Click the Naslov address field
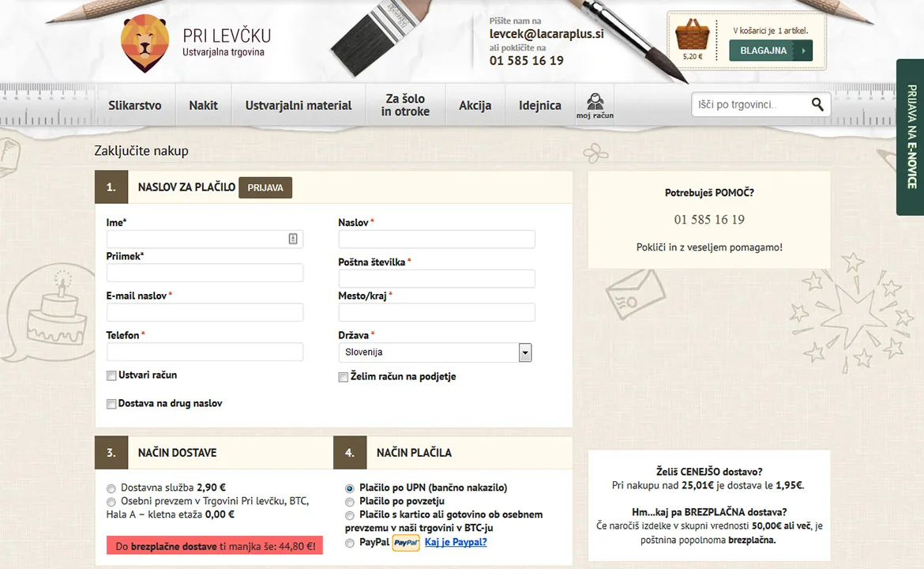This screenshot has width=924, height=569. [x=437, y=239]
